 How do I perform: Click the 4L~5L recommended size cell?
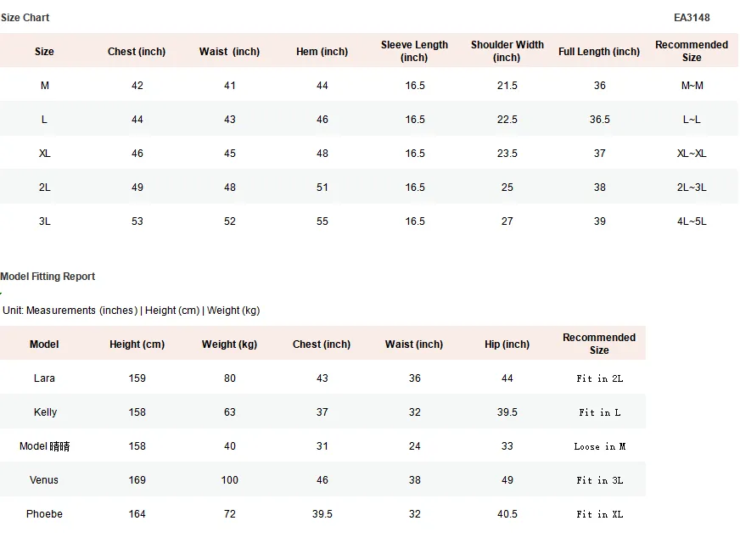coord(692,221)
